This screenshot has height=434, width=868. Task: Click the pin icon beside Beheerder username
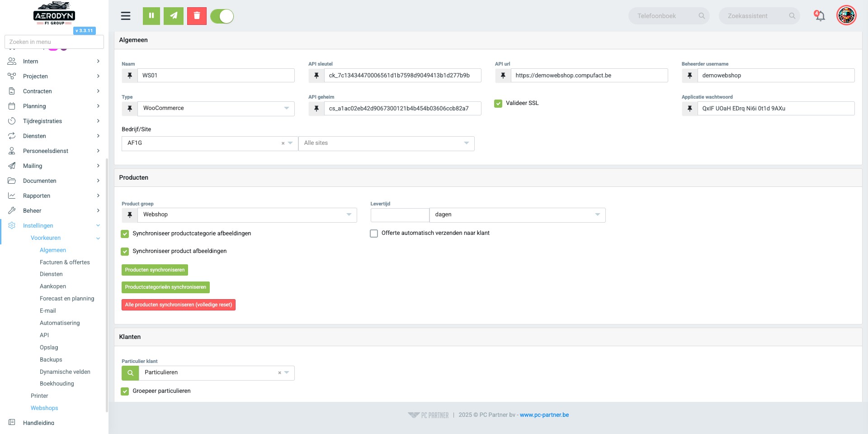(690, 76)
